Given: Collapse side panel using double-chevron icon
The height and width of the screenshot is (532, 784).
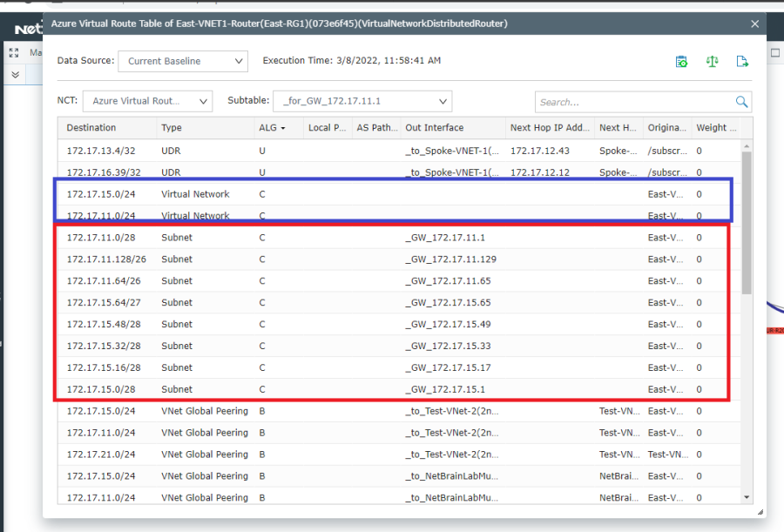Looking at the screenshot, I should click(x=15, y=75).
